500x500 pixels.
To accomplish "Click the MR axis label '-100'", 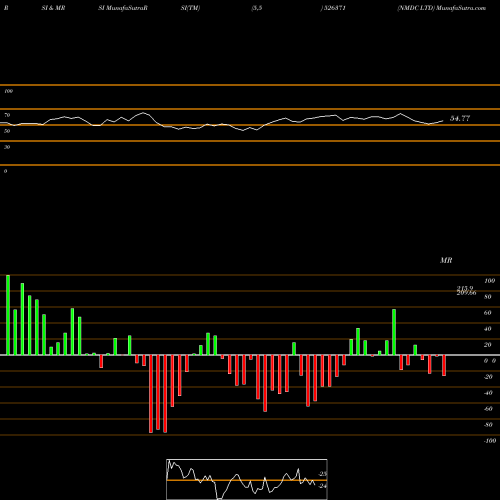I will coord(490,441).
